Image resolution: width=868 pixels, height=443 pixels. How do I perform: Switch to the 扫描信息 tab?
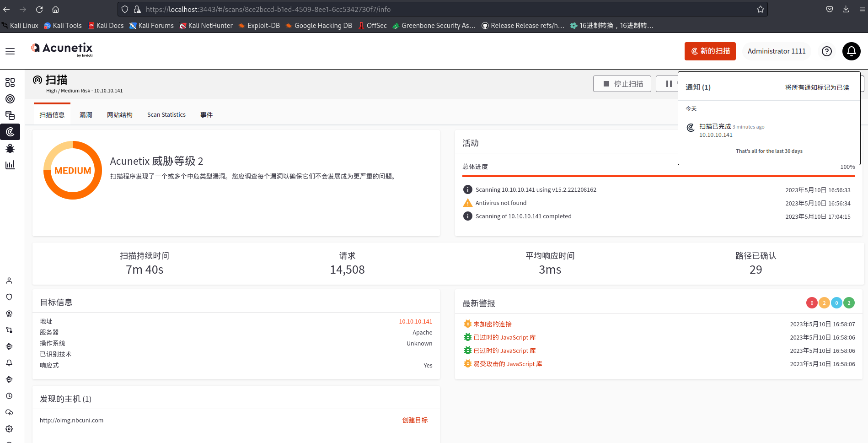pyautogui.click(x=52, y=115)
